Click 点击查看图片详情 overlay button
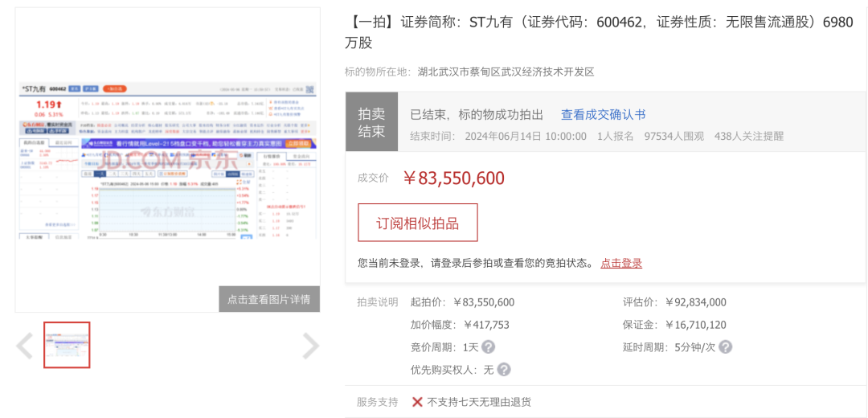868x418 pixels. pyautogui.click(x=269, y=300)
